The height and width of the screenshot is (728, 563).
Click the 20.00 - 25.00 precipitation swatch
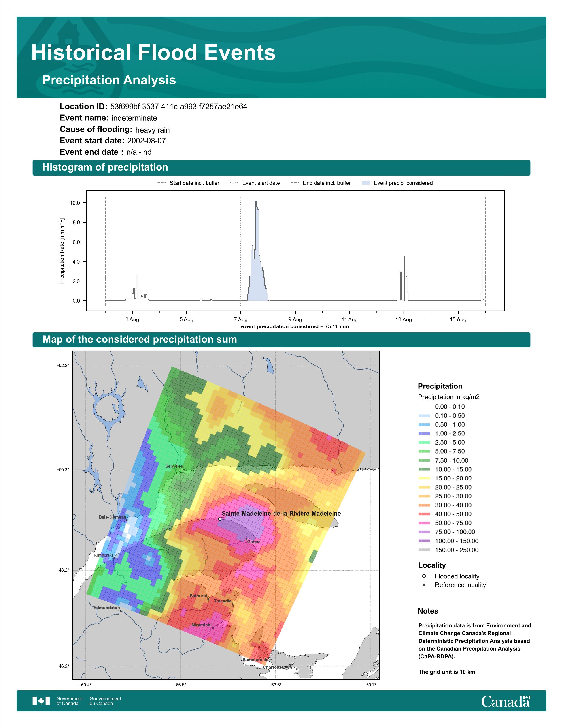pyautogui.click(x=424, y=487)
